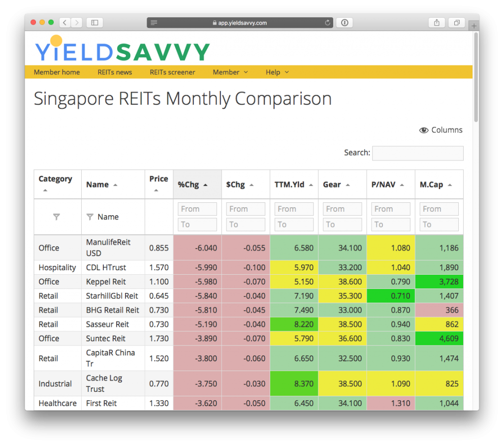Click the YieldSavvy logo
This screenshot has height=446, width=504.
point(122,50)
